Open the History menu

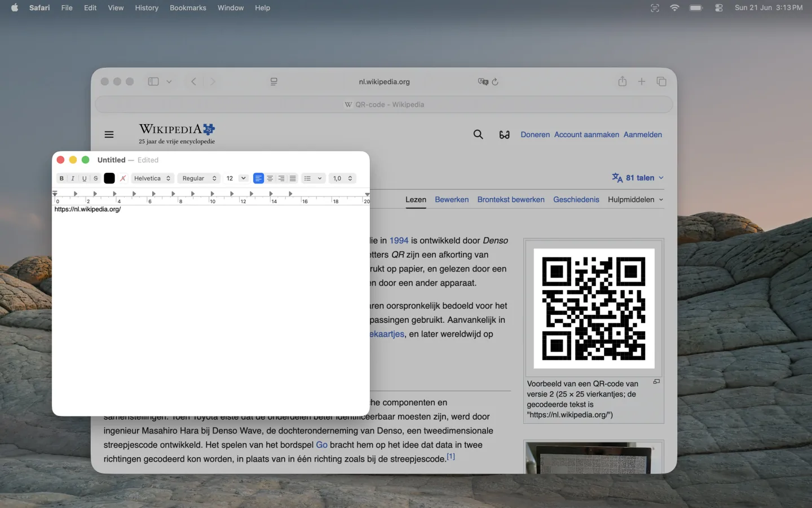(147, 8)
